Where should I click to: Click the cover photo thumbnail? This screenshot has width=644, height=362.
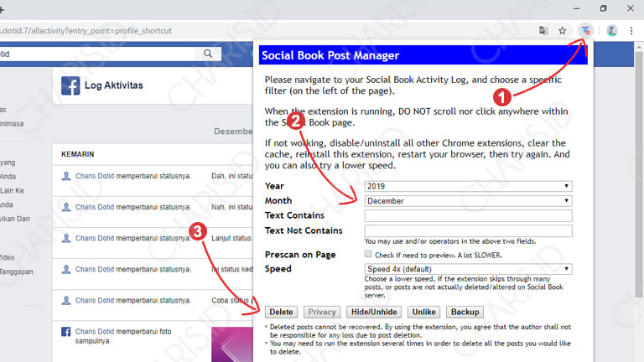232,344
